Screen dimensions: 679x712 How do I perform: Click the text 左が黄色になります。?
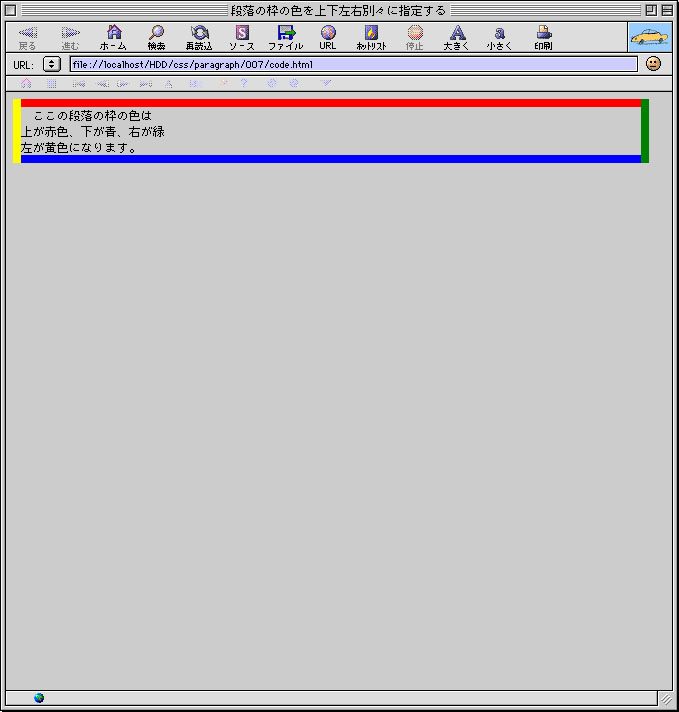[x=79, y=148]
